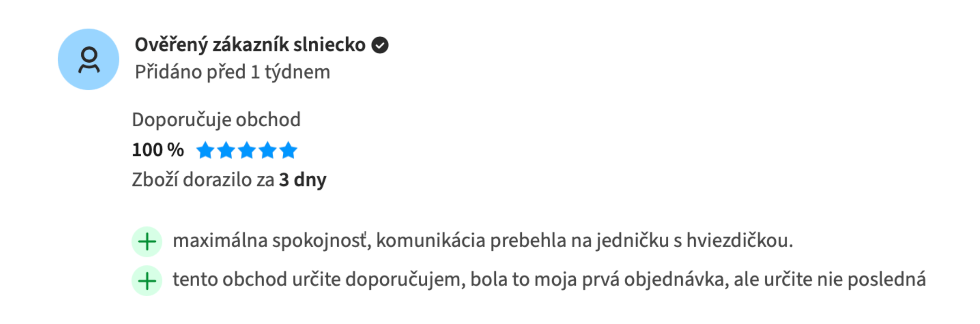The height and width of the screenshot is (324, 980).
Task: Click the '100 %' rating value
Action: [x=158, y=150]
